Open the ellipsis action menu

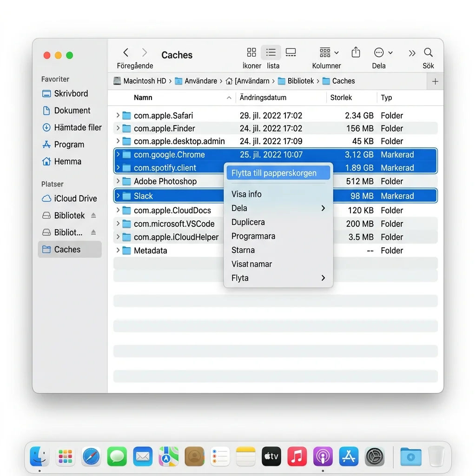pos(383,53)
